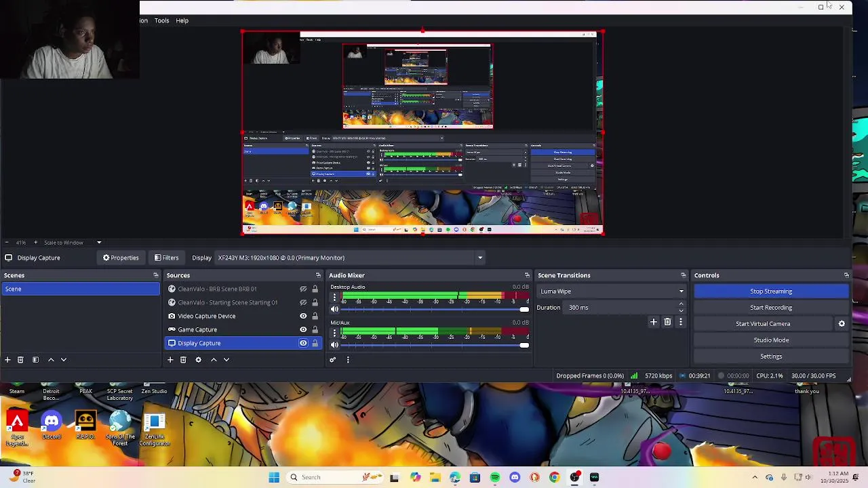This screenshot has height=488, width=868.
Task: Open scene filters icon in Scenes panel
Action: click(35, 360)
